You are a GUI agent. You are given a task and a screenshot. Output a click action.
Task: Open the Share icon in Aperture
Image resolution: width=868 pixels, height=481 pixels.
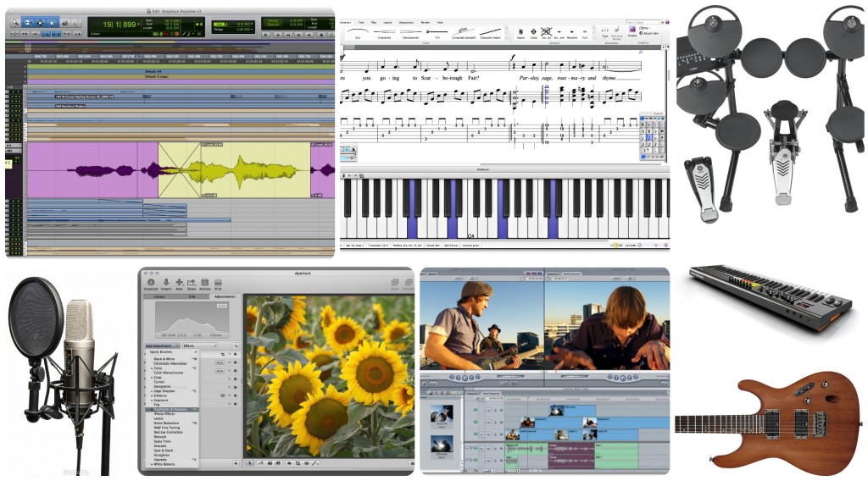[192, 285]
